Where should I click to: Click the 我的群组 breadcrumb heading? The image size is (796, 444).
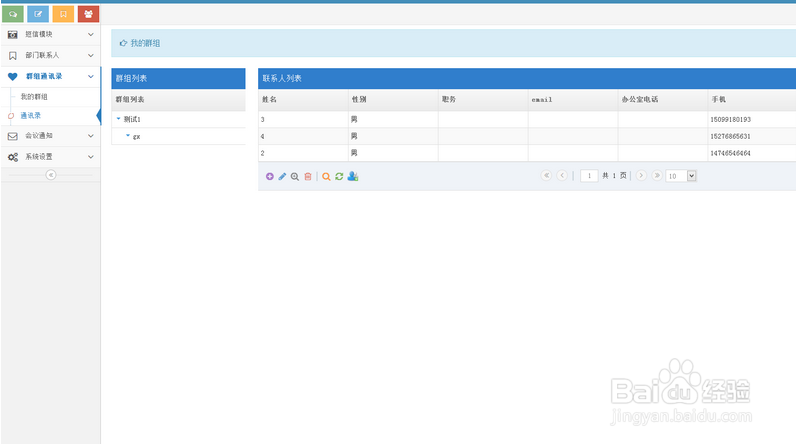pyautogui.click(x=145, y=43)
